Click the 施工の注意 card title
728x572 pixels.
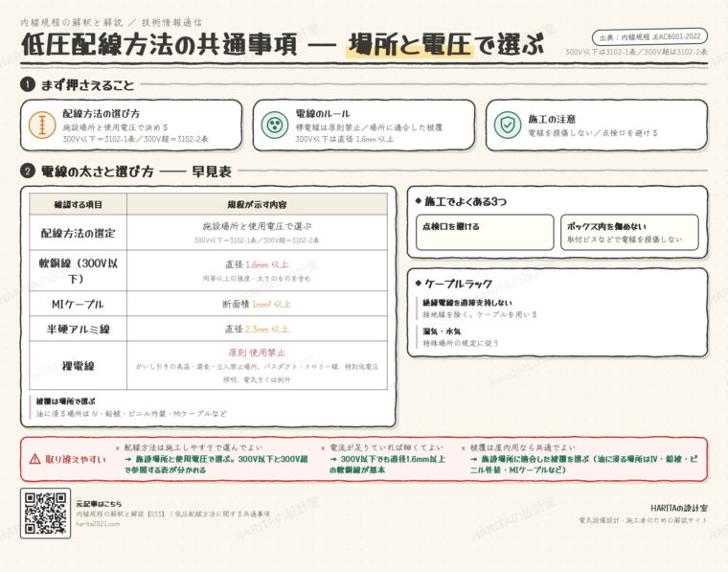552,120
